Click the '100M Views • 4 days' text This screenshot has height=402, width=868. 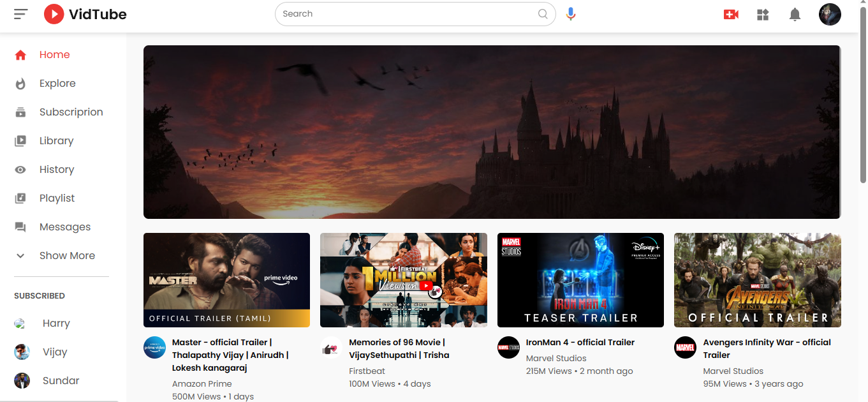click(390, 383)
